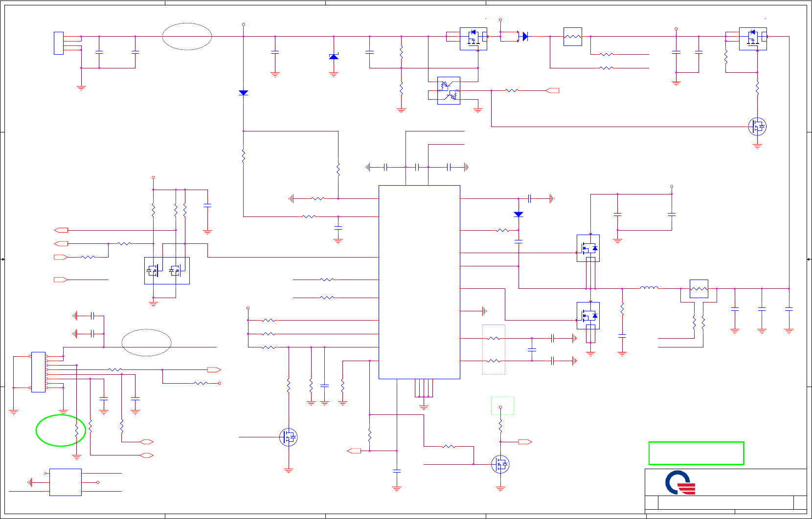This screenshot has height=519, width=812.
Task: Select the large central controller IC rectangle
Action: click(x=419, y=282)
